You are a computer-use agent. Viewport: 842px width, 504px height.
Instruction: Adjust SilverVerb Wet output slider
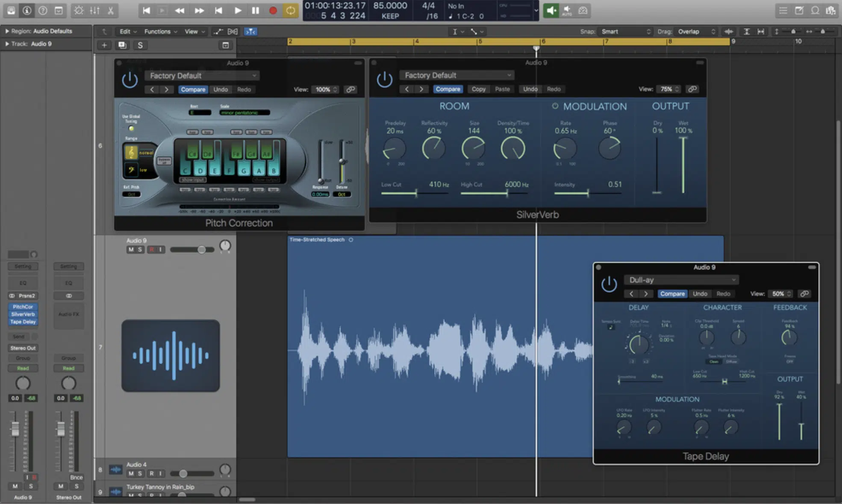[x=683, y=165]
